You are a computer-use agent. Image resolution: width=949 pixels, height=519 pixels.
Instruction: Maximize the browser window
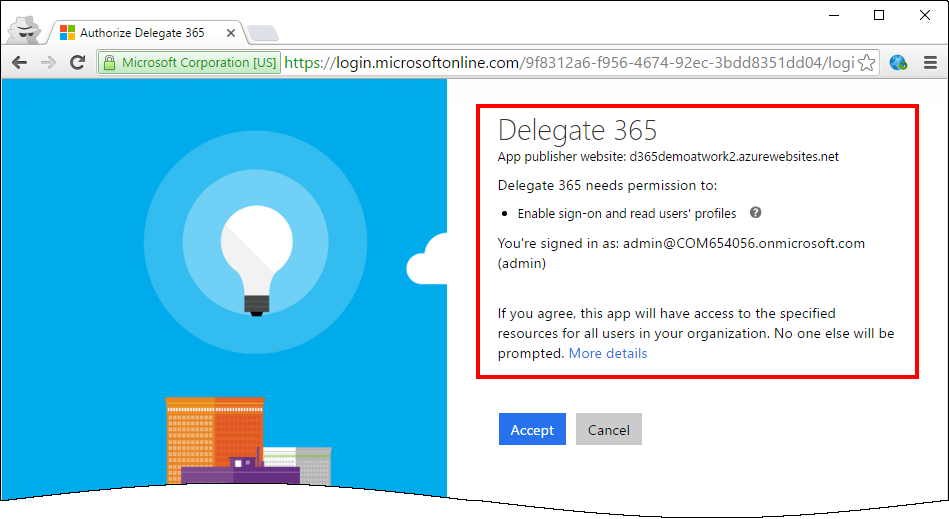point(879,15)
